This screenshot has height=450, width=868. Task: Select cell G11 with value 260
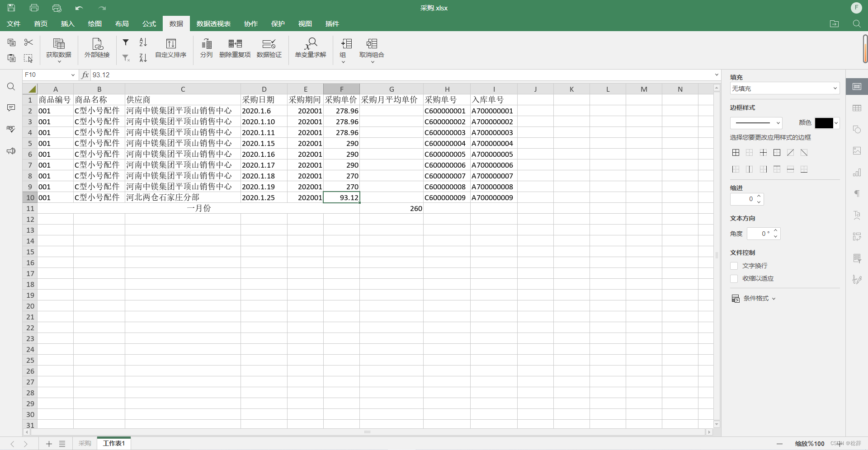point(392,208)
